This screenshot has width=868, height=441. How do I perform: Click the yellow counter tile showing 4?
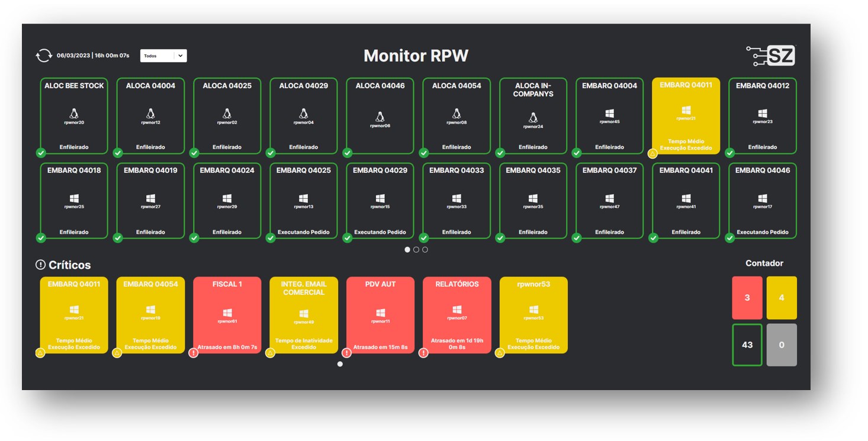782,298
